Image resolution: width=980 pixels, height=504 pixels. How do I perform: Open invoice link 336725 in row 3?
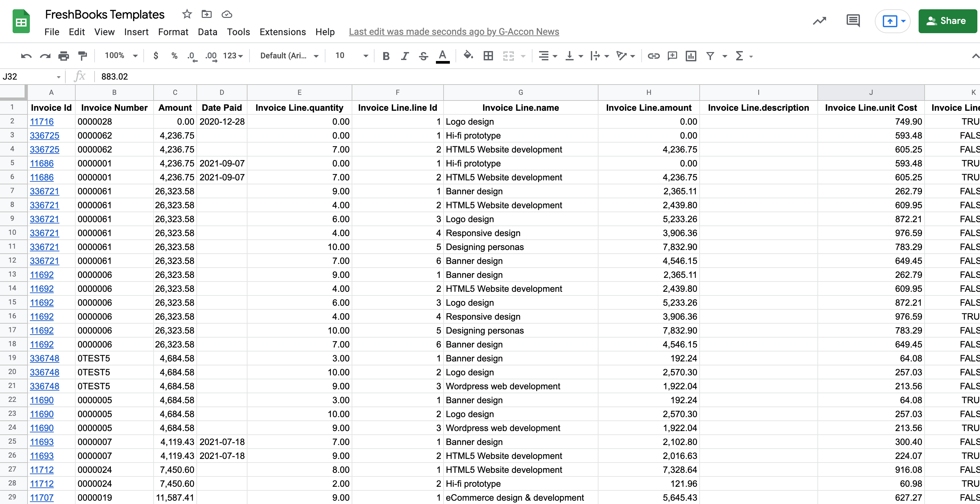[x=44, y=136]
